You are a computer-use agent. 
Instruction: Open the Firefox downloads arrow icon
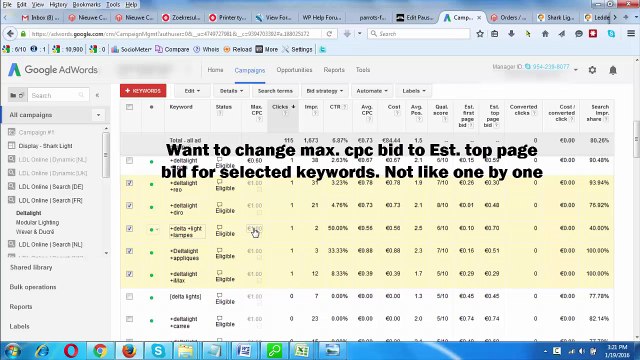(511, 34)
